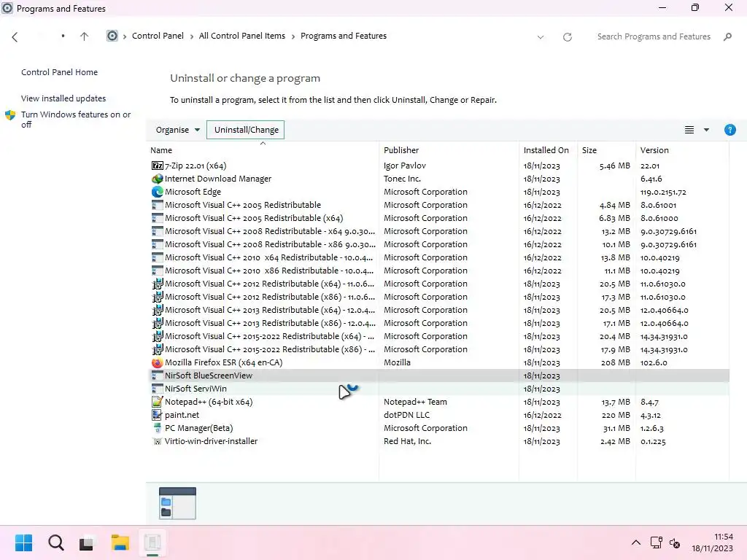Expand the chevron before Control Panel breadcrumb
This screenshot has width=747, height=560.
(125, 36)
